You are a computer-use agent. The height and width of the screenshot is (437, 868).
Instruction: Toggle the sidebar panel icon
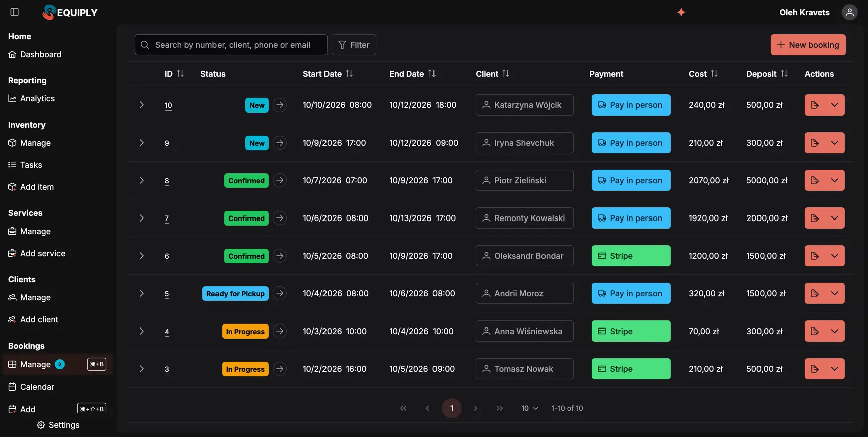pos(14,12)
